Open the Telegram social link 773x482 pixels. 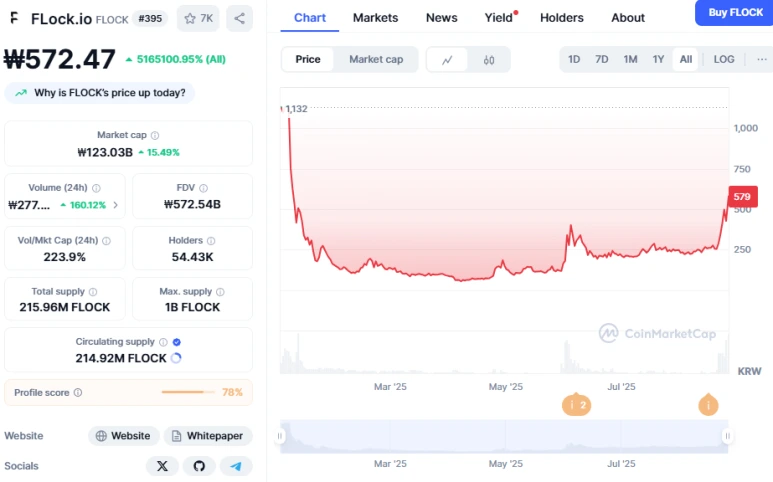point(235,466)
